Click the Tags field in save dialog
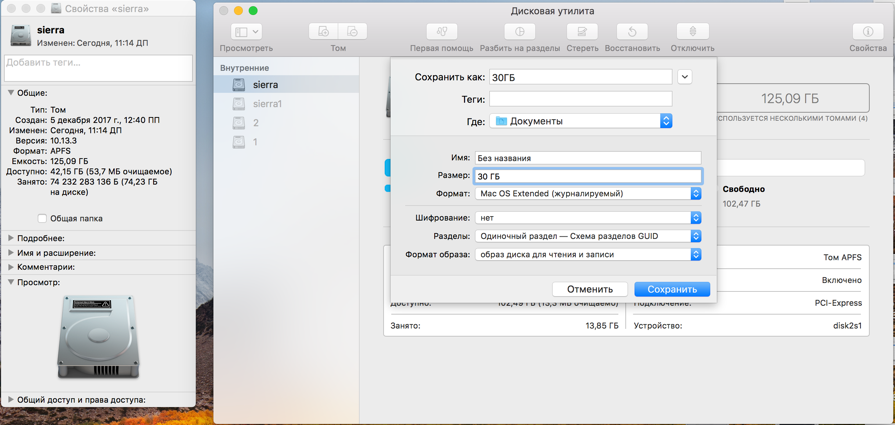895x425 pixels. [x=580, y=99]
